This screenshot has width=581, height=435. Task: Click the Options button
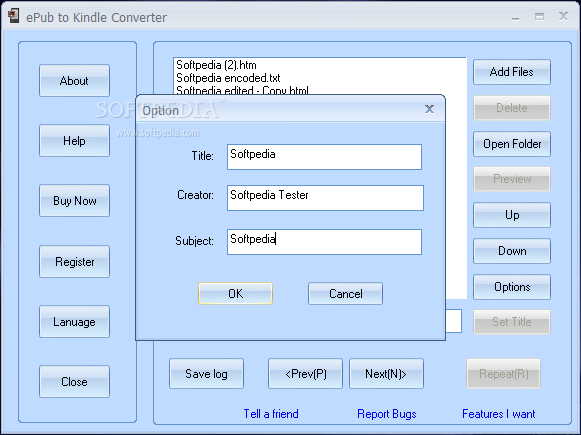[x=512, y=287]
